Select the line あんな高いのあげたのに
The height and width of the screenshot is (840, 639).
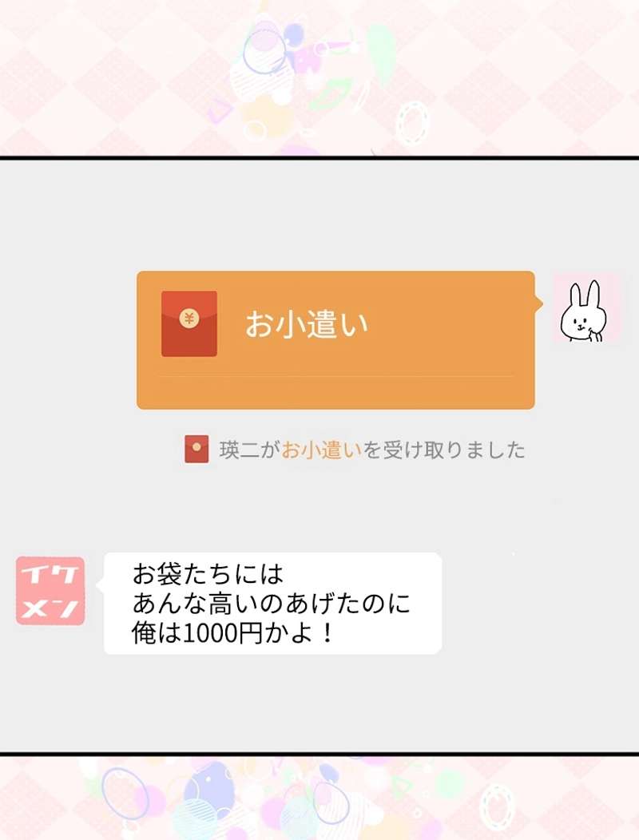272,604
